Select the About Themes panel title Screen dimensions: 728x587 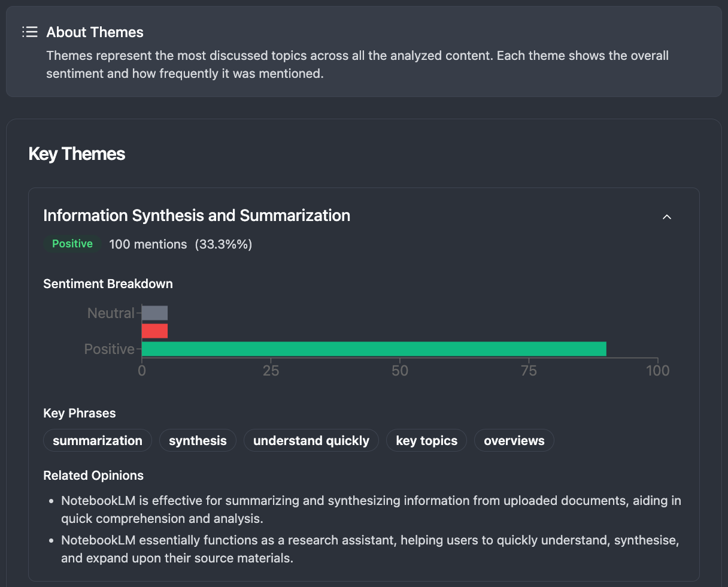click(95, 32)
